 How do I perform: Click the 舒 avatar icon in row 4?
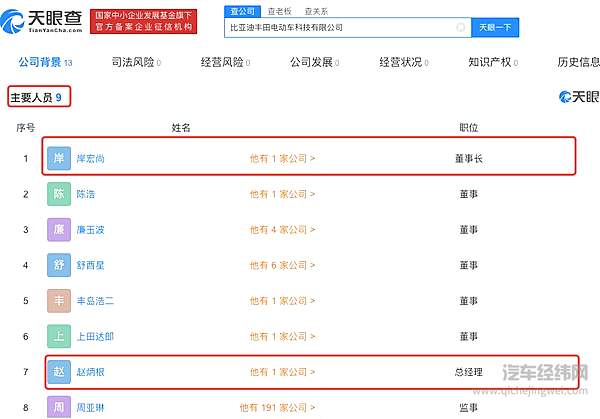coord(59,265)
